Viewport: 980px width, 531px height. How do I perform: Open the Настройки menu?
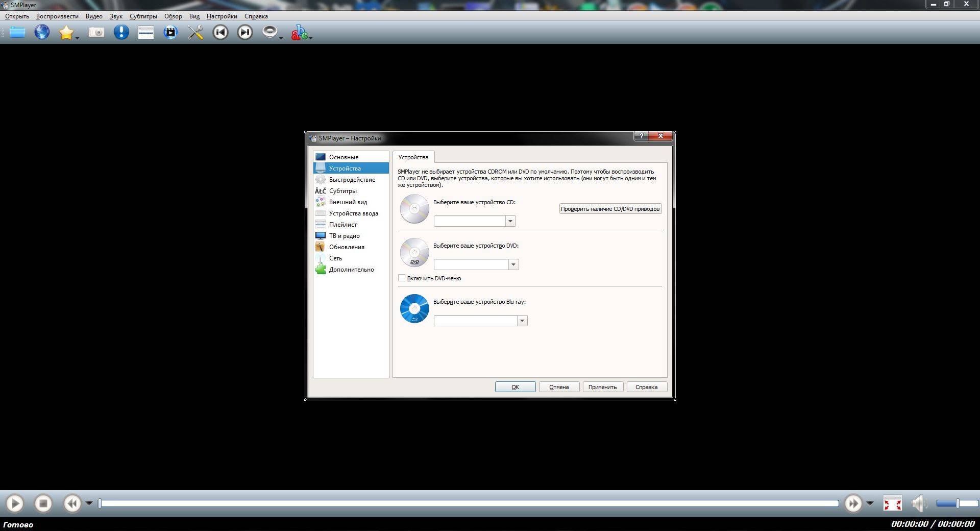(x=222, y=16)
